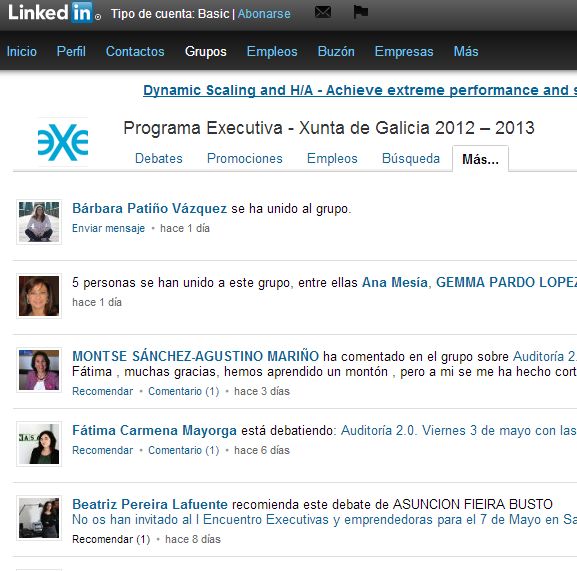Switch to the Debates tab
The image size is (577, 571).
pyautogui.click(x=159, y=158)
